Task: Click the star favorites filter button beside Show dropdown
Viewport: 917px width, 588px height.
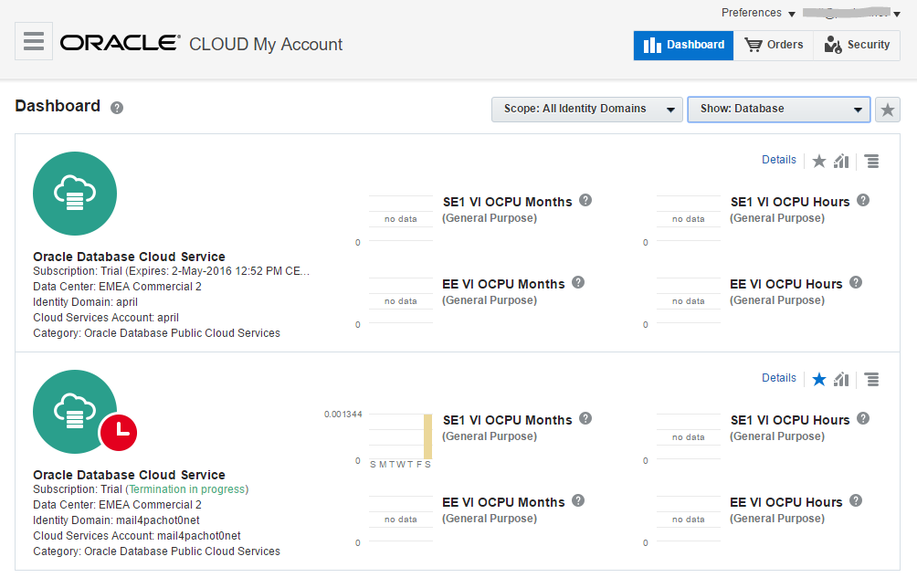Action: click(x=887, y=110)
